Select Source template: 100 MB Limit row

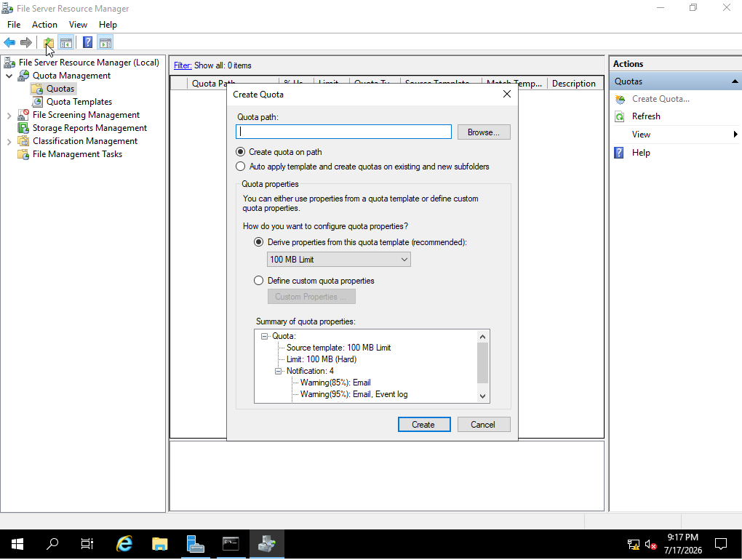(x=339, y=348)
